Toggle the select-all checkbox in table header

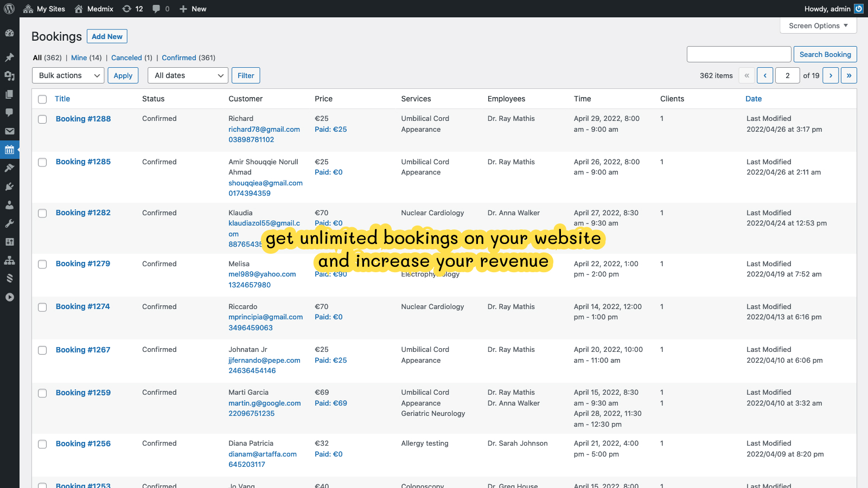pos(42,99)
